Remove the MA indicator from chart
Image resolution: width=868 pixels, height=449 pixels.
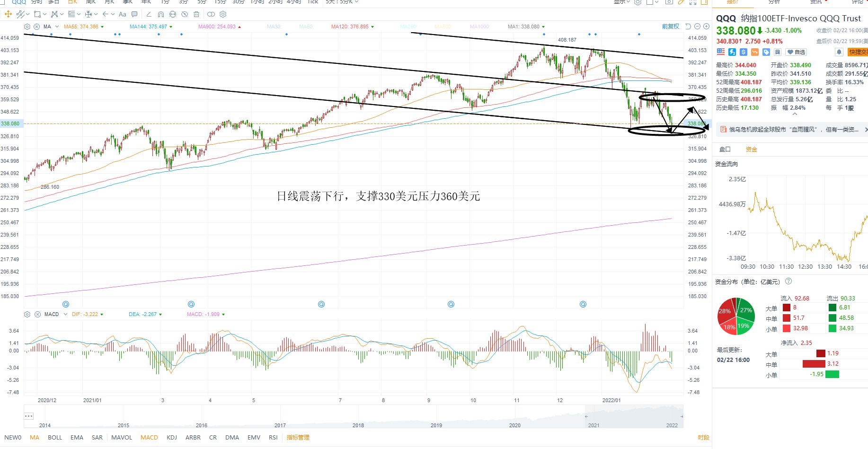point(37,26)
